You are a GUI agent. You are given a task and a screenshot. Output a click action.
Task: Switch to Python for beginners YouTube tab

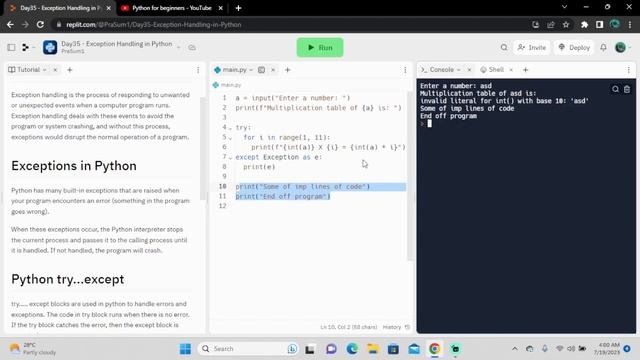(x=171, y=8)
